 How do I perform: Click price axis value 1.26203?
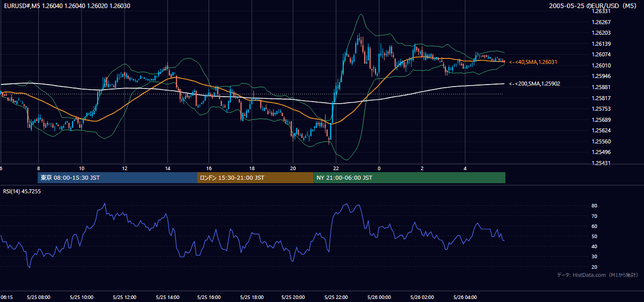pyautogui.click(x=601, y=33)
